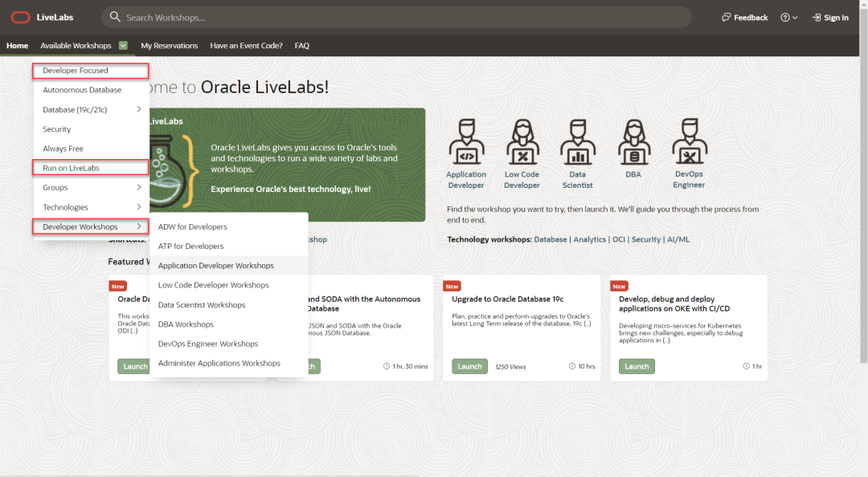
Task: Click the DevOps Engineer persona icon
Action: point(690,141)
